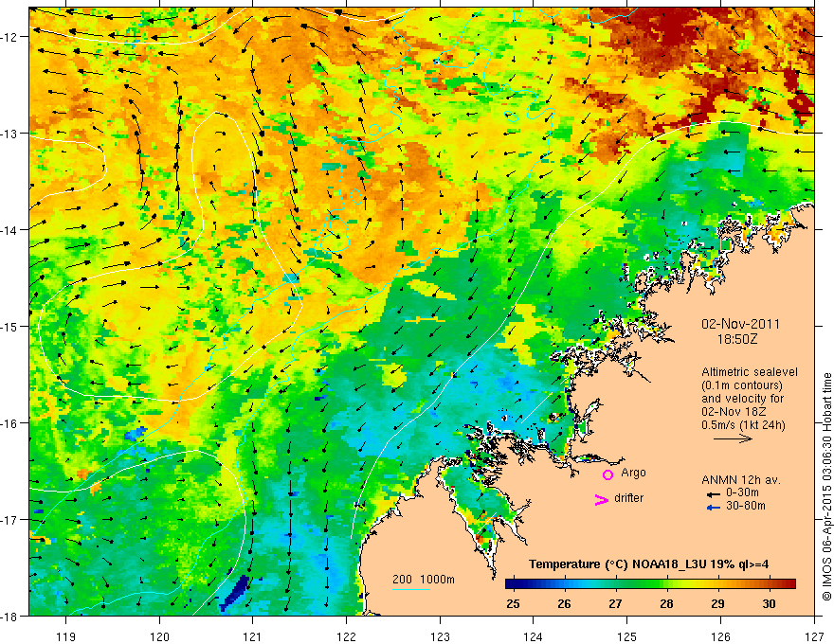Click the green 27 degree section of colorbar

coord(615,584)
